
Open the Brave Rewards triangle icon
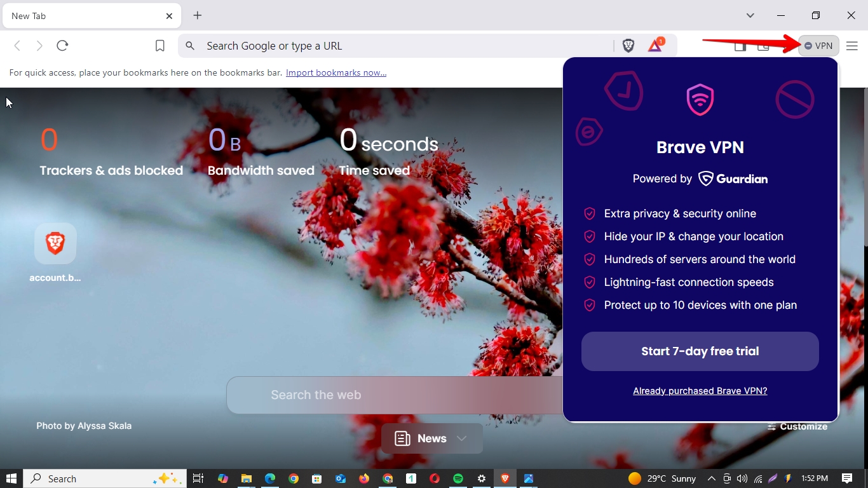(655, 46)
